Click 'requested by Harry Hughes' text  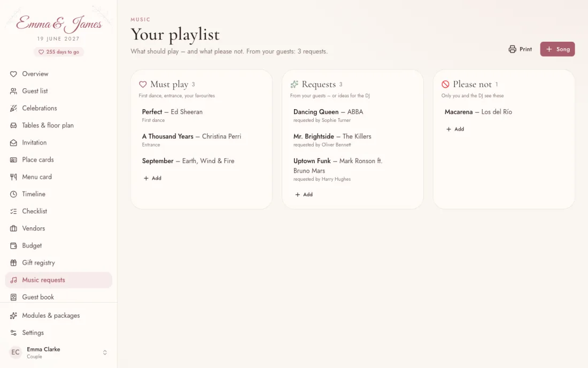(x=322, y=179)
